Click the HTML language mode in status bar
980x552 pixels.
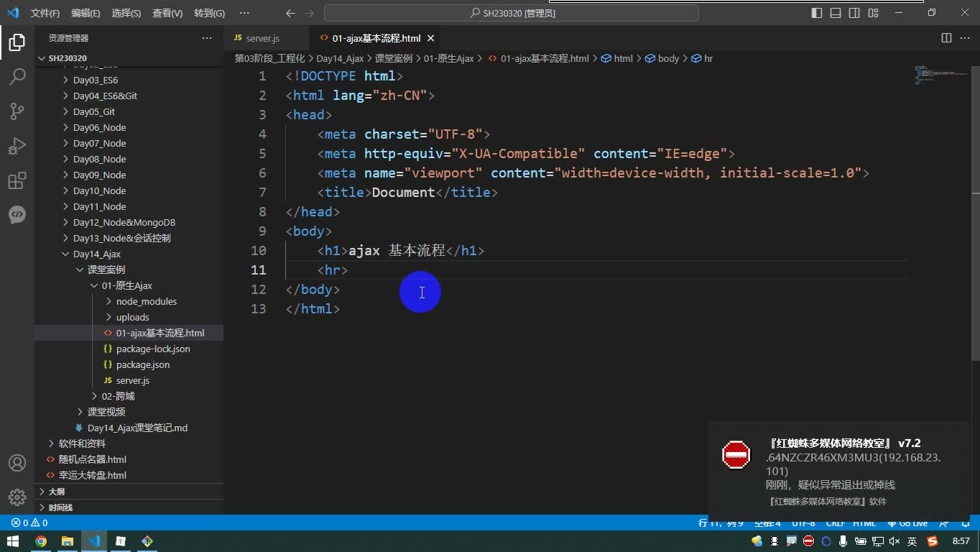point(864,523)
